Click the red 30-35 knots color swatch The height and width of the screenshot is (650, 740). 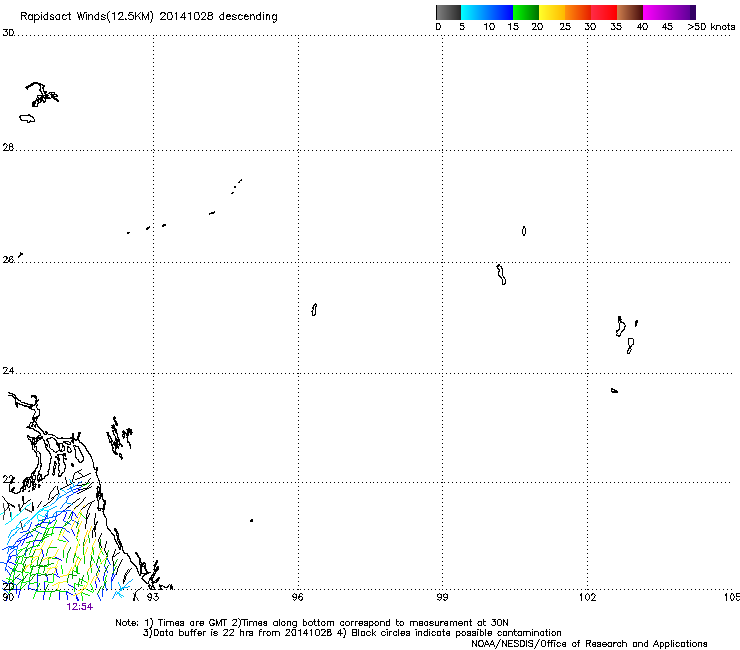coord(604,12)
